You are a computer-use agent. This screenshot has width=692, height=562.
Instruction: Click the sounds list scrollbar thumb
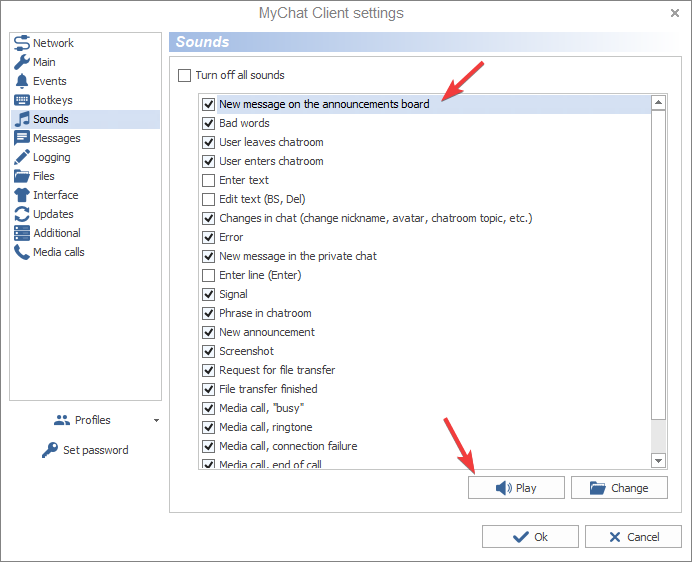pos(658,265)
